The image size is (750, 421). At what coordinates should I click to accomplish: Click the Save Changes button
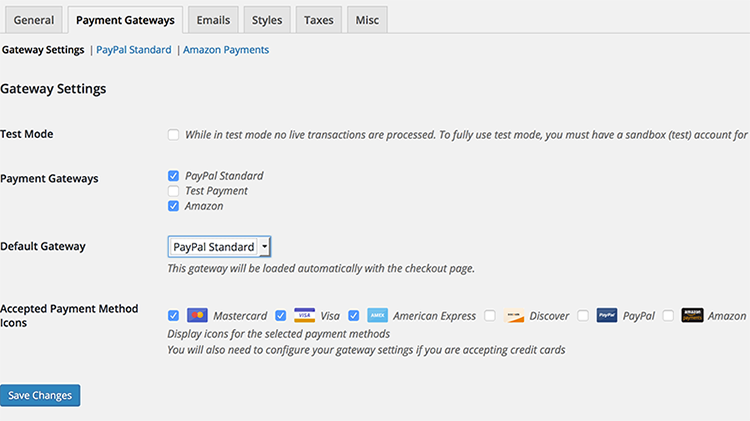(40, 396)
